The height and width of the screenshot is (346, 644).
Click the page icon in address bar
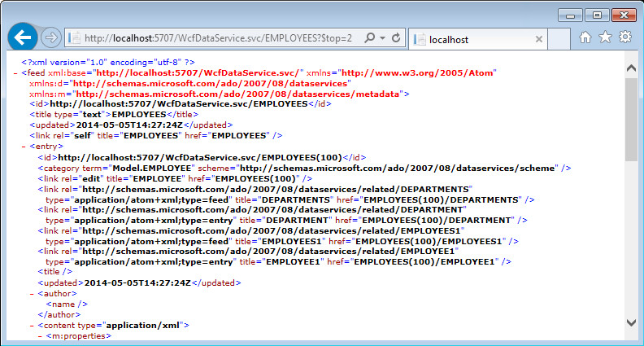[74, 38]
